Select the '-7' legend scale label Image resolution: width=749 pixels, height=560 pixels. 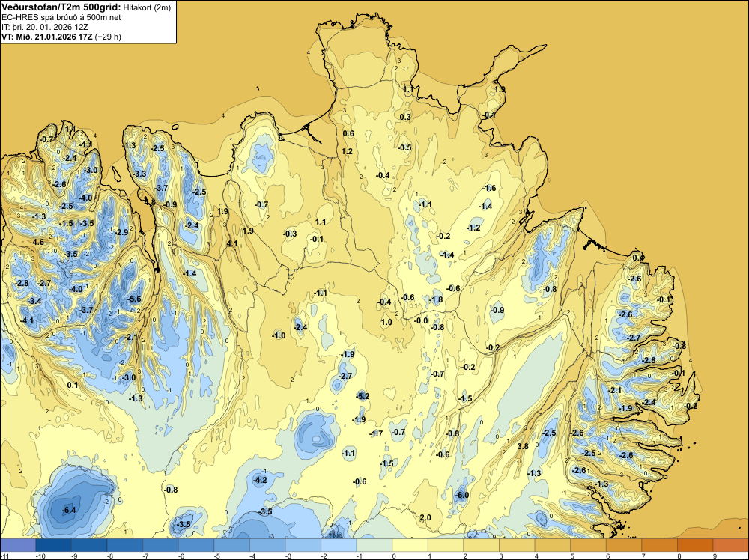(147, 556)
